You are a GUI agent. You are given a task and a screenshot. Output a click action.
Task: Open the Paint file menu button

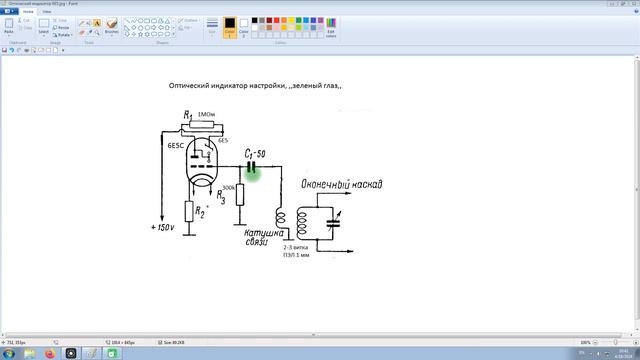(9, 11)
